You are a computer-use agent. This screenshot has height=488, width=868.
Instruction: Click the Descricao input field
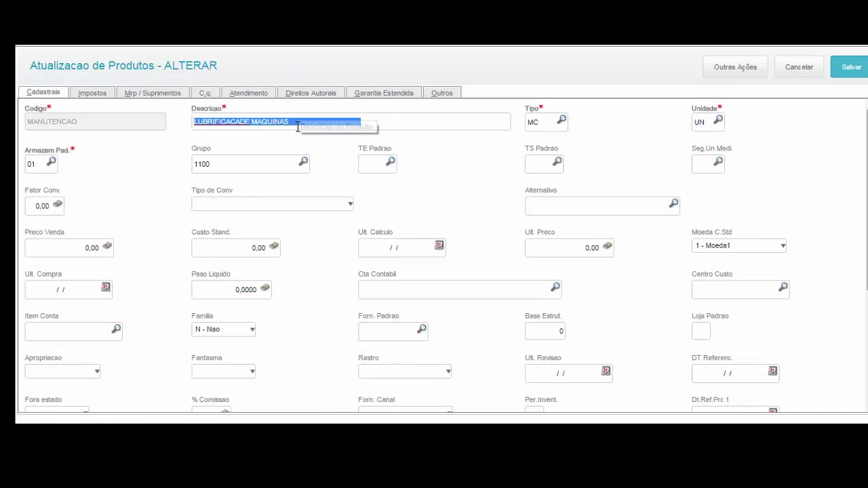click(x=351, y=122)
